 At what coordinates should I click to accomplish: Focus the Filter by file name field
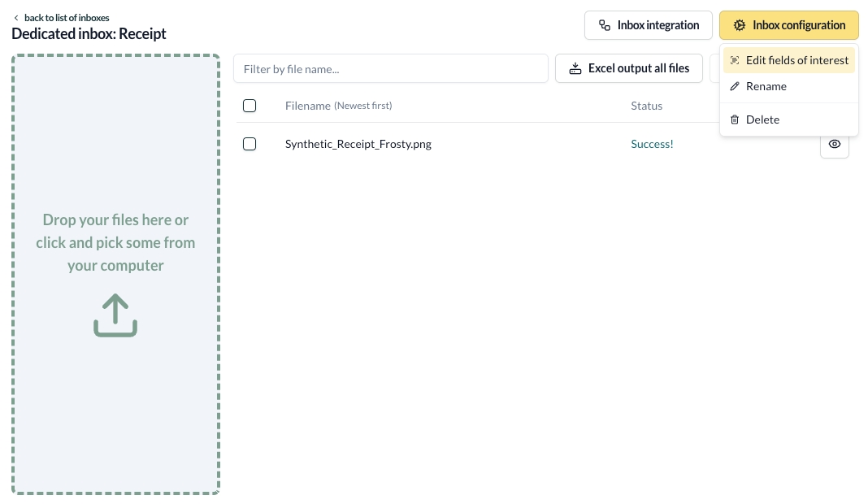point(390,69)
